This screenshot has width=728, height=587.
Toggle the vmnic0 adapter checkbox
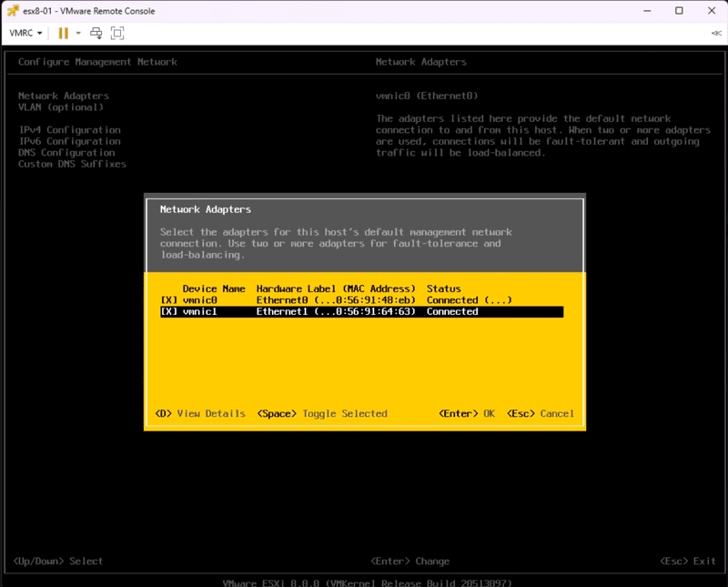[x=169, y=300]
